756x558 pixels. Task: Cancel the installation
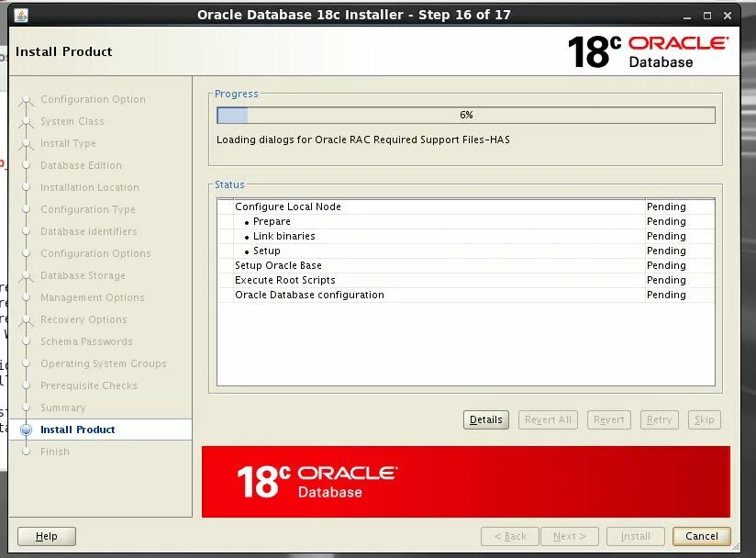pyautogui.click(x=702, y=536)
